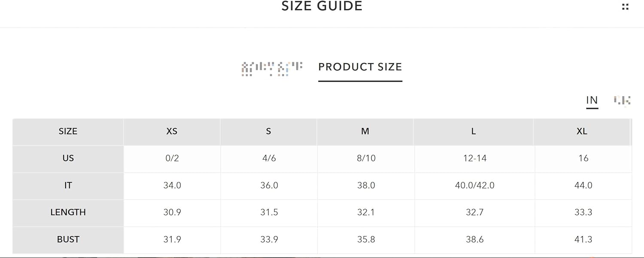Click the 8/10 US size cell
Image resolution: width=644 pixels, height=258 pixels.
(366, 159)
